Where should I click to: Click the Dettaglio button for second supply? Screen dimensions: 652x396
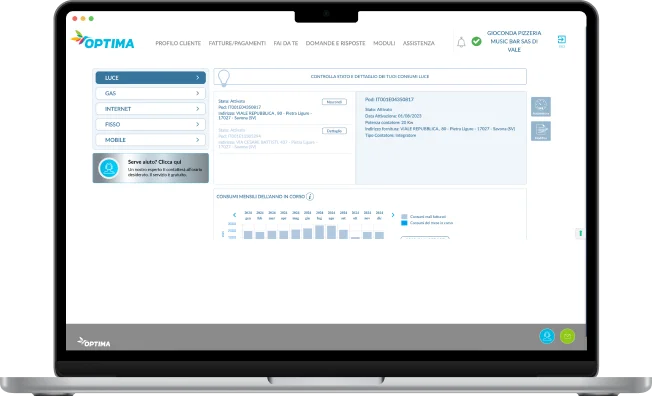(x=334, y=131)
